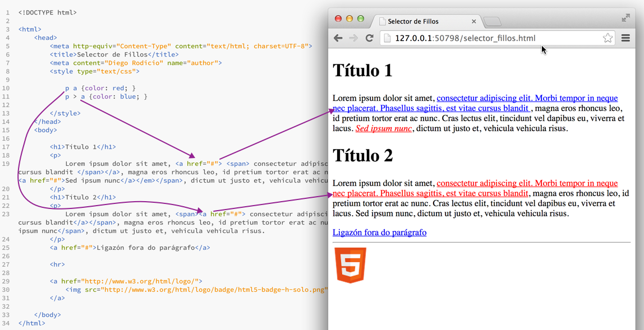644x330 pixels.
Task: Open the red link under Título 2
Action: [x=527, y=184]
